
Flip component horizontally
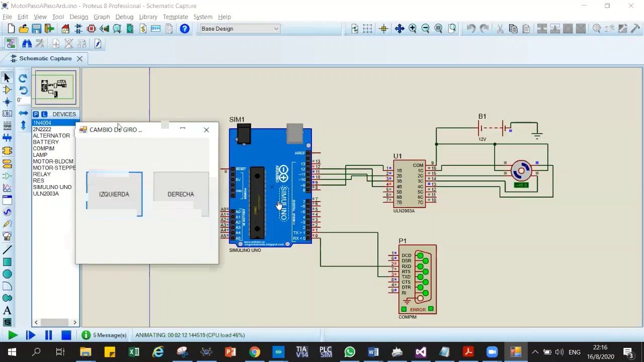[23, 114]
